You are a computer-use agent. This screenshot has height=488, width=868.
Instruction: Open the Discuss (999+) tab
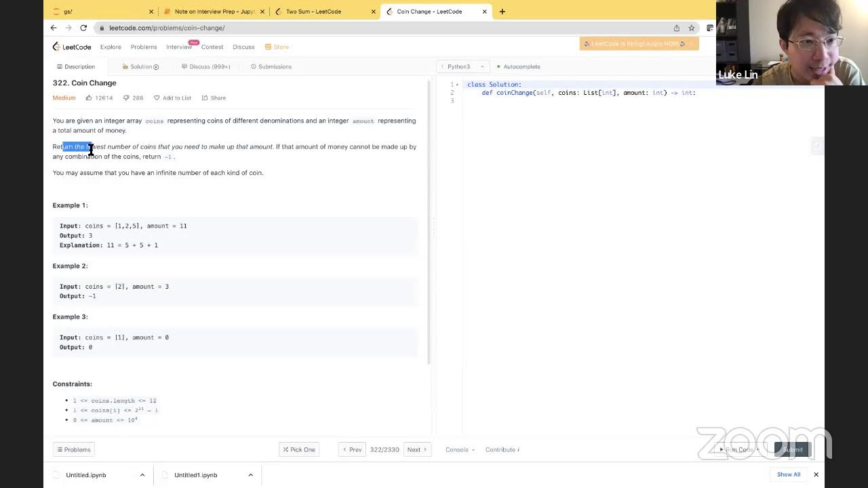click(x=206, y=66)
